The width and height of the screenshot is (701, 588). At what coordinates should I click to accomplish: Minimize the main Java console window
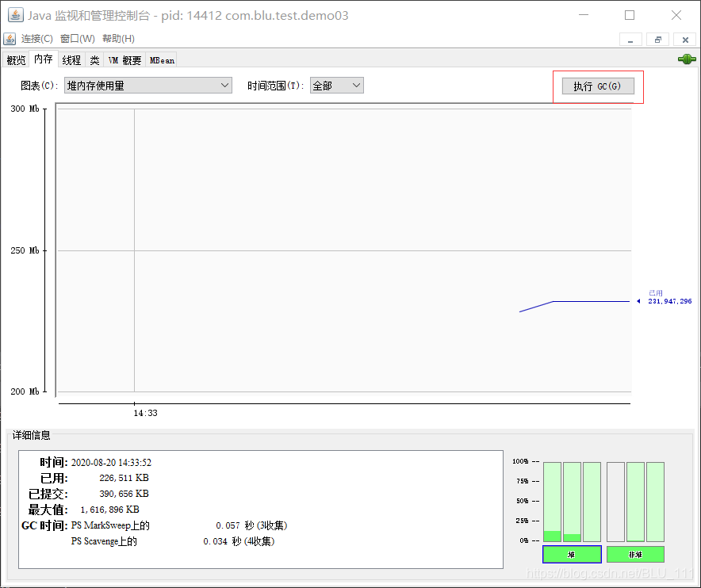click(584, 15)
